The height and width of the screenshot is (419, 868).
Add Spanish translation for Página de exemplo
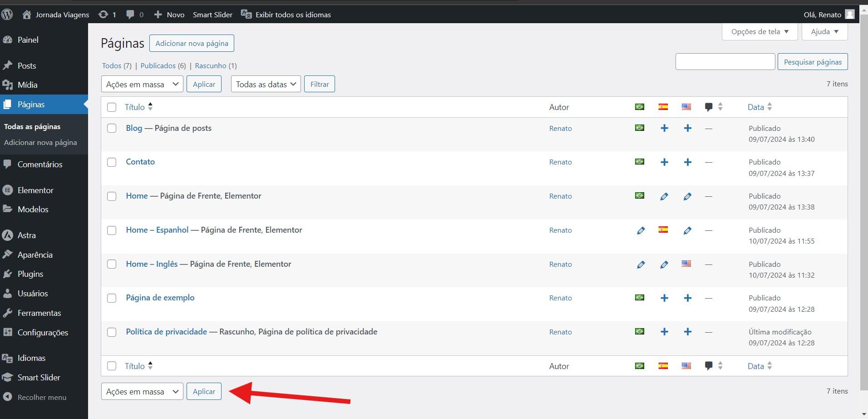click(664, 298)
